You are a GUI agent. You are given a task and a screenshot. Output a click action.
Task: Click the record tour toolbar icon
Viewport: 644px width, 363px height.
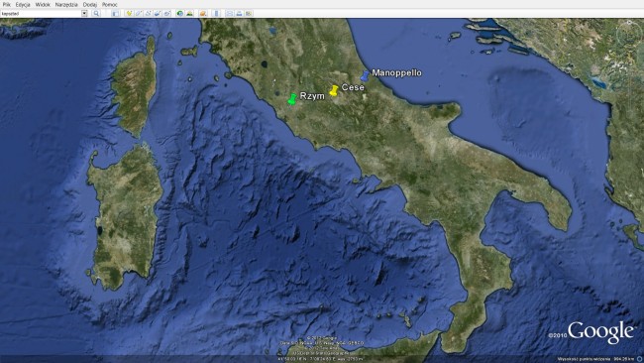pos(167,14)
